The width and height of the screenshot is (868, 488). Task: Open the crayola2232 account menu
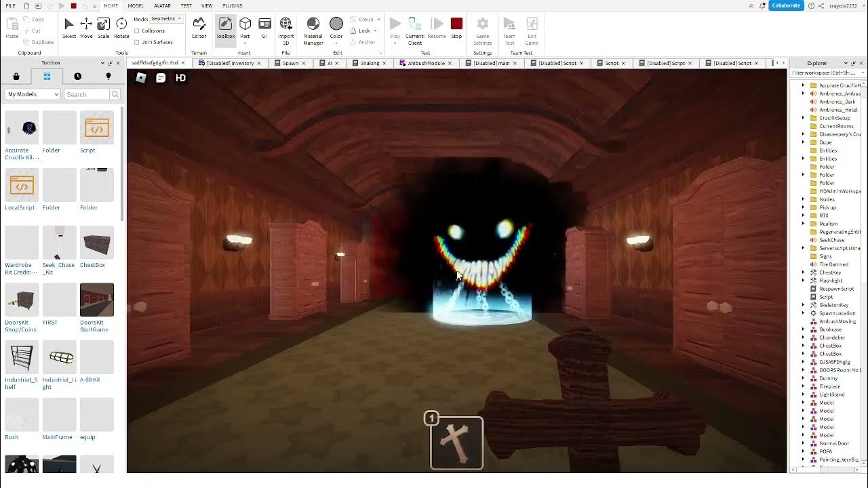[x=844, y=5]
